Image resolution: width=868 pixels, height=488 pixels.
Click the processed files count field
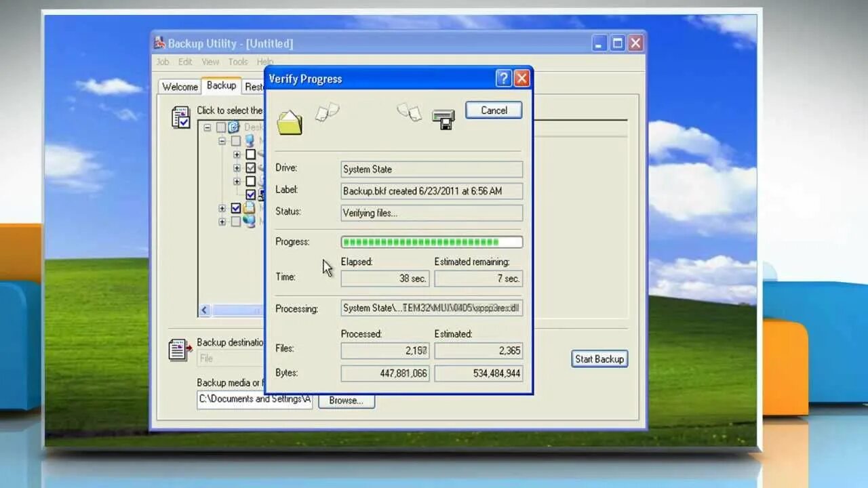[384, 350]
